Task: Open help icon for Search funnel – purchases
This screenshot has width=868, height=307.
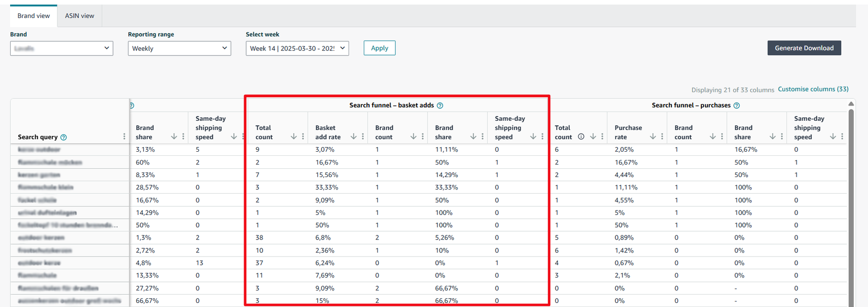Action: [x=736, y=105]
